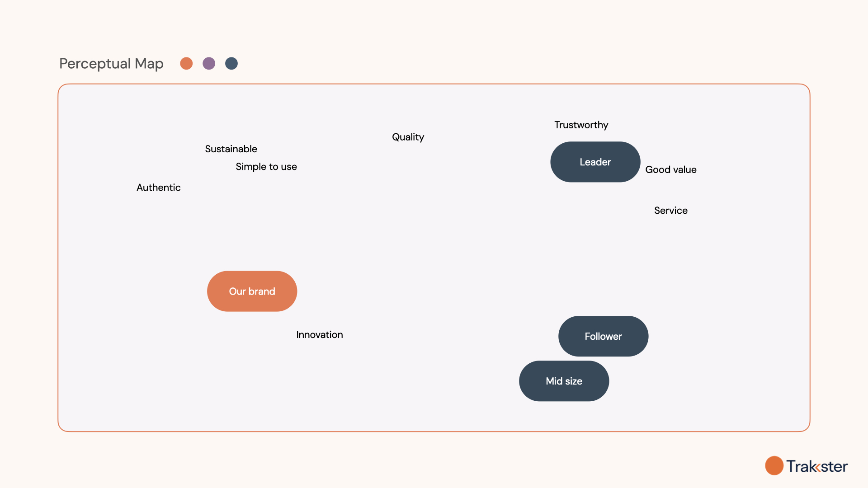The width and height of the screenshot is (868, 488).
Task: Select the Follower competitor node
Action: coord(604,335)
